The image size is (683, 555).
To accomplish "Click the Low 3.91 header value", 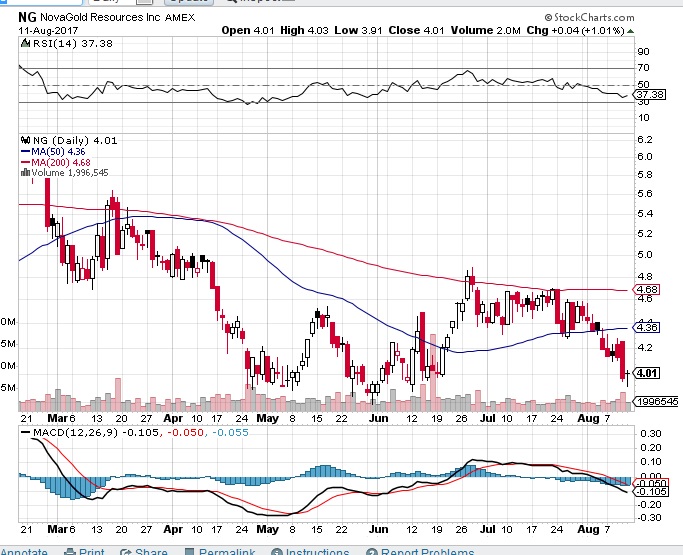I will pyautogui.click(x=358, y=30).
